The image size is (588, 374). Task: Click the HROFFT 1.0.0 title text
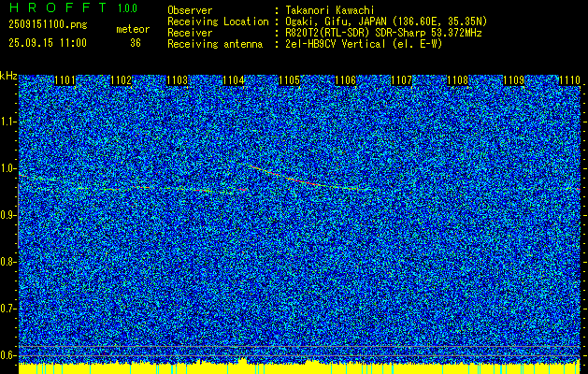click(73, 7)
